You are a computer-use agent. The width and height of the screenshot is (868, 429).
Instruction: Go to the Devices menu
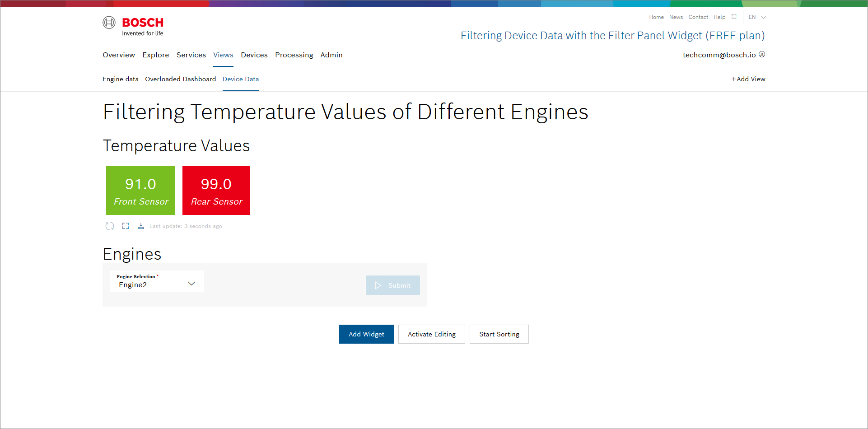point(254,55)
